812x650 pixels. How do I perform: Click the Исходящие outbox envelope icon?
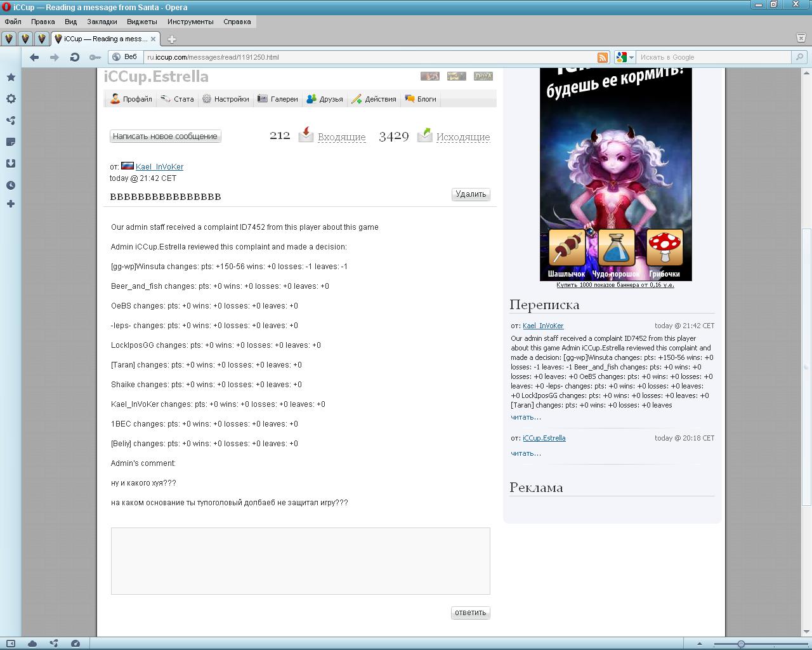pyautogui.click(x=424, y=135)
